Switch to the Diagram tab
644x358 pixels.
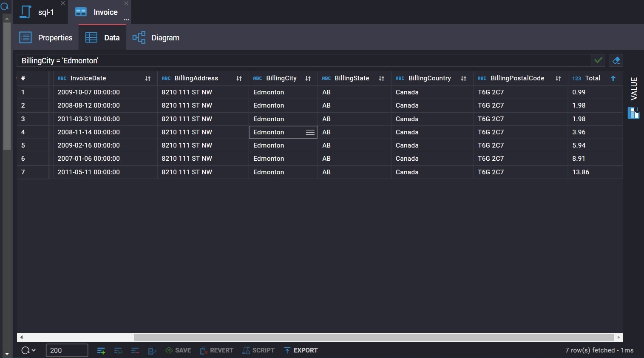pos(156,37)
